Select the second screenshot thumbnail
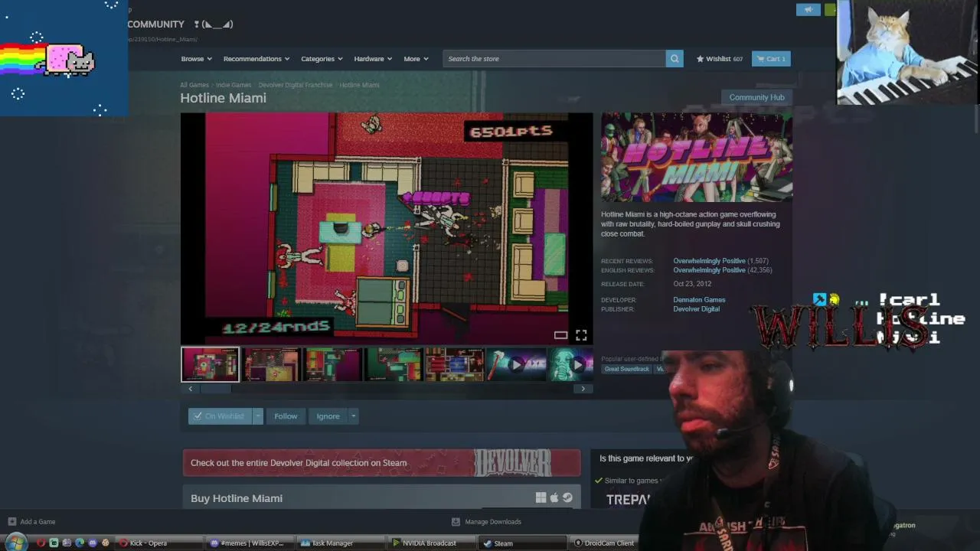 click(x=271, y=365)
